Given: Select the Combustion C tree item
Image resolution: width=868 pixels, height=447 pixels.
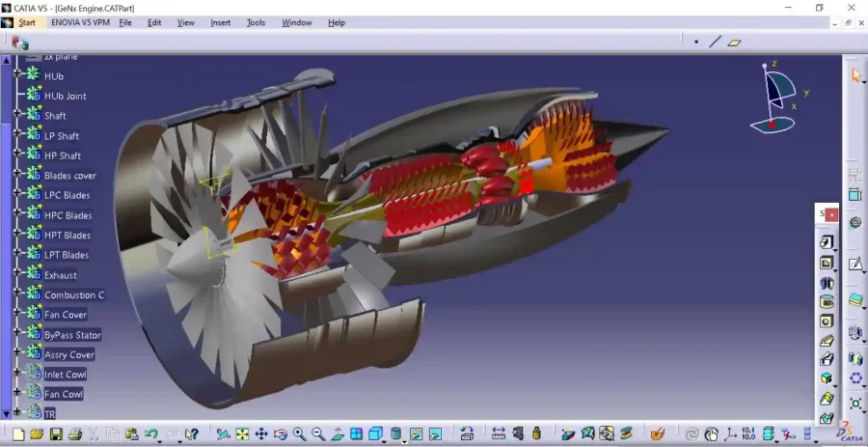Looking at the screenshot, I should point(73,295).
